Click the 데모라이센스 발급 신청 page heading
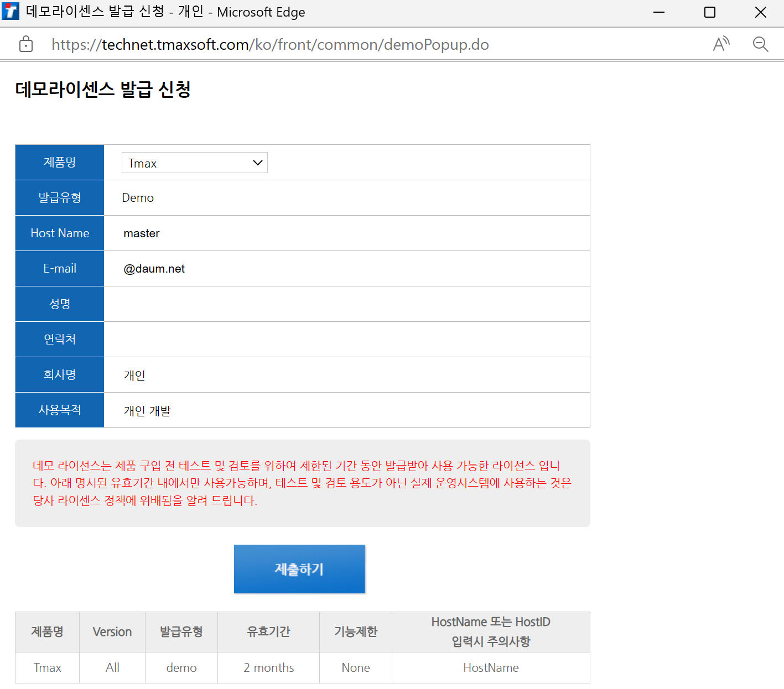784x689 pixels. (x=103, y=89)
